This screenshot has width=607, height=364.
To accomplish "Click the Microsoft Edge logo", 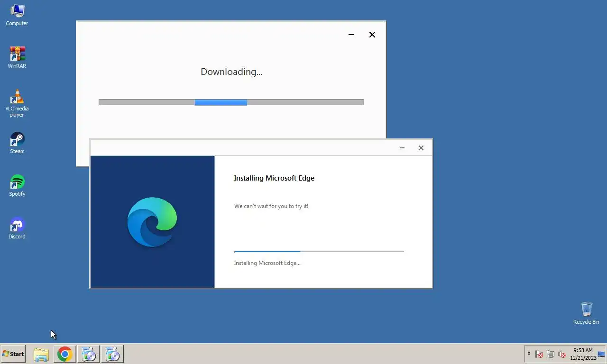I will click(x=152, y=222).
